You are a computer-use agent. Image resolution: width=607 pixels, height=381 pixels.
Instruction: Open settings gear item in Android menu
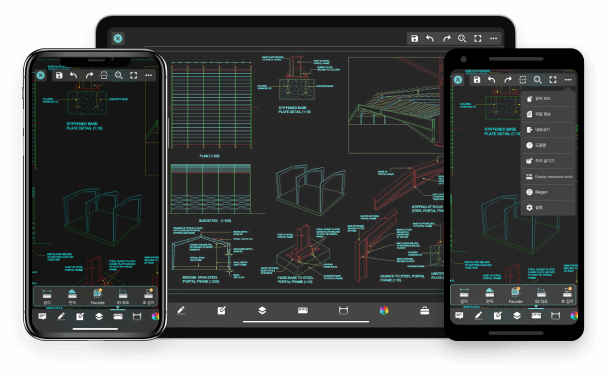click(547, 208)
